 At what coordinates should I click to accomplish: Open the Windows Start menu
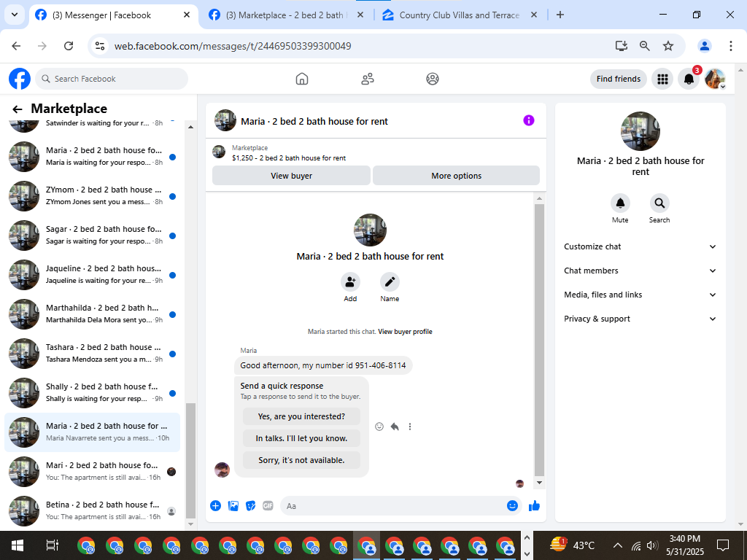[18, 545]
